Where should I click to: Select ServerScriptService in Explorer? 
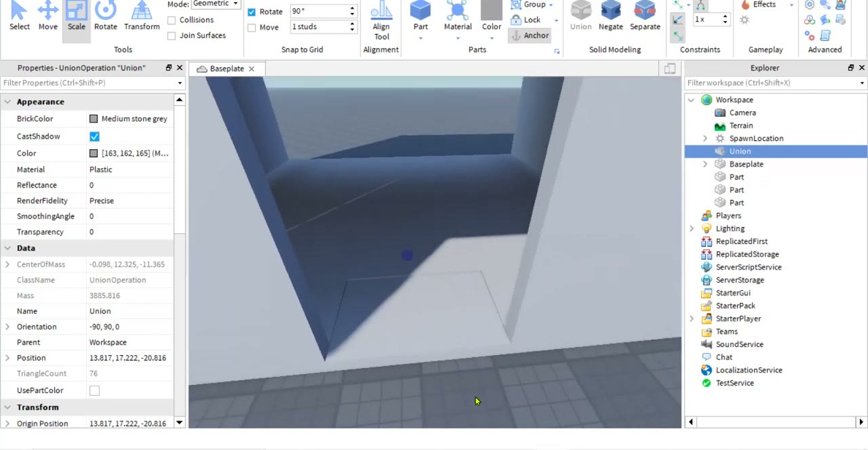[749, 267]
